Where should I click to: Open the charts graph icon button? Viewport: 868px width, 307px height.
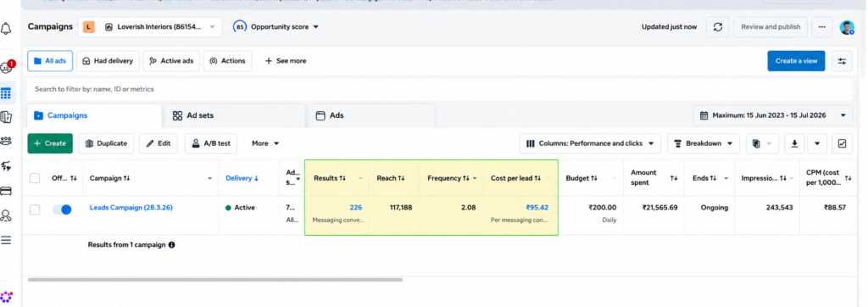pos(842,143)
